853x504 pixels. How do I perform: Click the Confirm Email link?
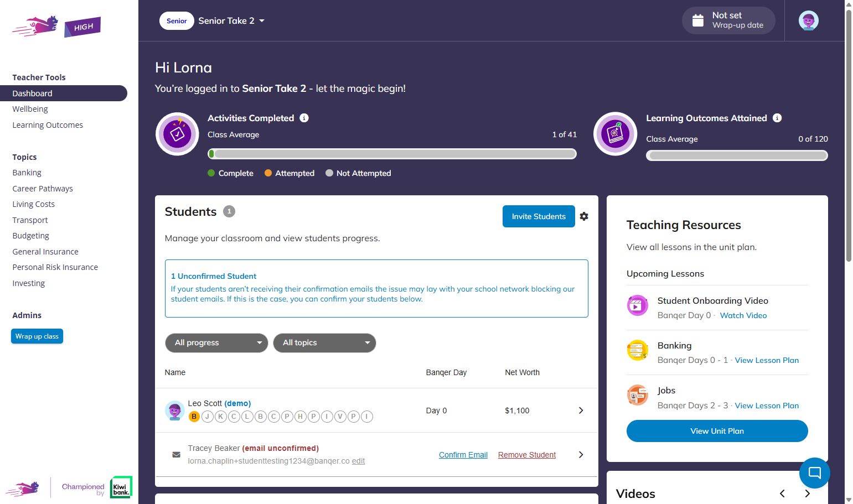[x=463, y=455]
